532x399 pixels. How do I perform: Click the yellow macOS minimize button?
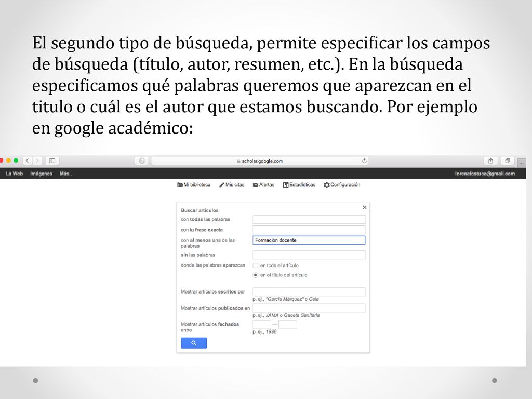pos(8,161)
